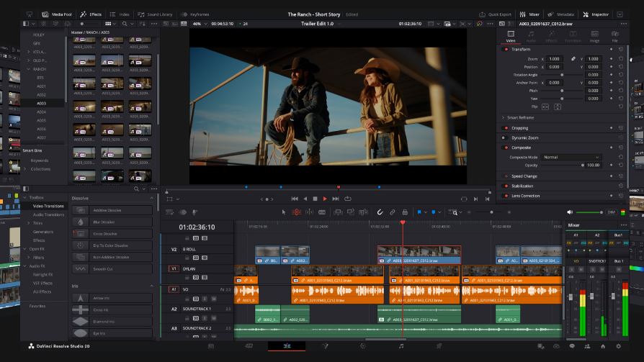Screen dimensions: 644x362
Task: Open the Composite Mode dropdown
Action: point(571,157)
